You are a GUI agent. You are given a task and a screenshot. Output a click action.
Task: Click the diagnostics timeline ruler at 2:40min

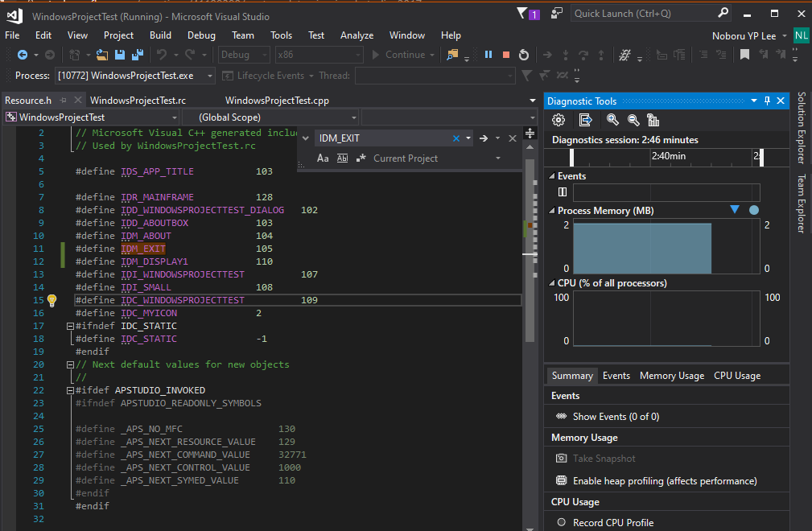point(669,156)
